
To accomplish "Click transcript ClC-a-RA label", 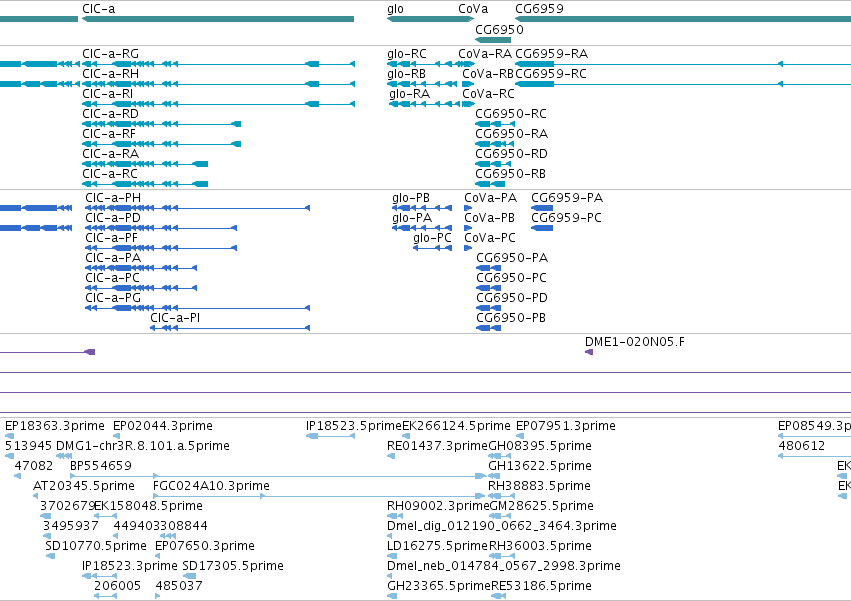I will (x=111, y=154).
